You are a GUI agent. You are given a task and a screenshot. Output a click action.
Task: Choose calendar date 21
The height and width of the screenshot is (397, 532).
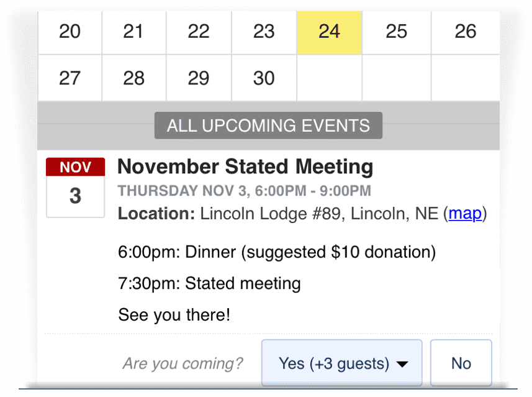(133, 32)
